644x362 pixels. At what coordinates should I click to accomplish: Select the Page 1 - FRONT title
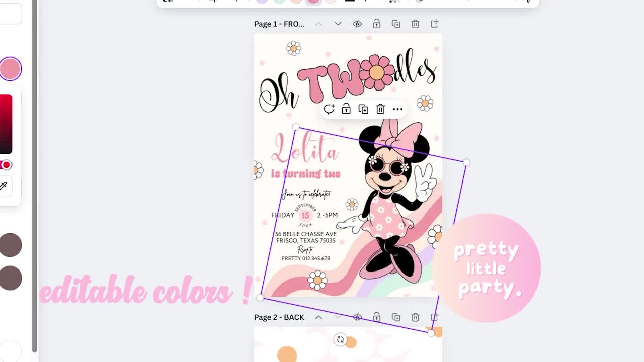pyautogui.click(x=279, y=23)
